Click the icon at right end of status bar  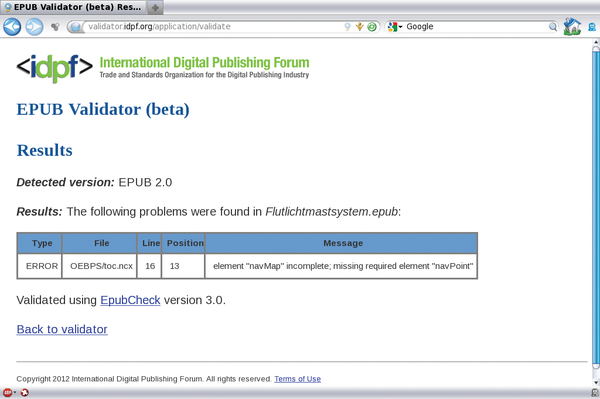594,393
